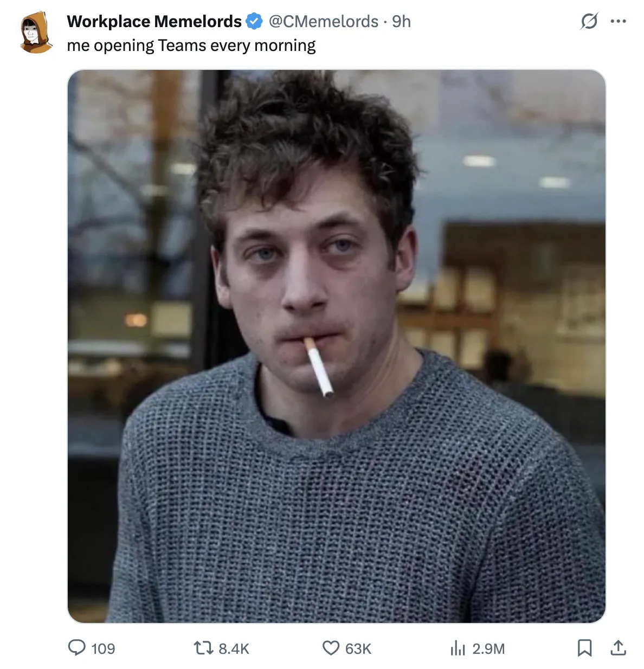The image size is (644, 669).
Task: Click the share upload arrow icon
Action: (x=618, y=648)
